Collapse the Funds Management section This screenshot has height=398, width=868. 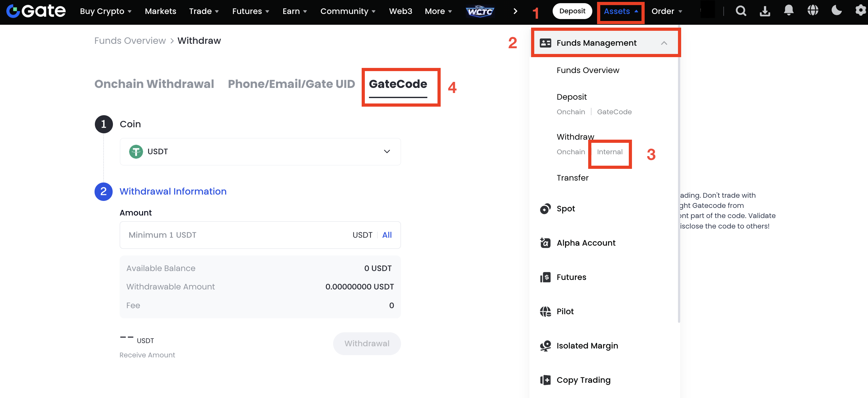click(x=664, y=43)
